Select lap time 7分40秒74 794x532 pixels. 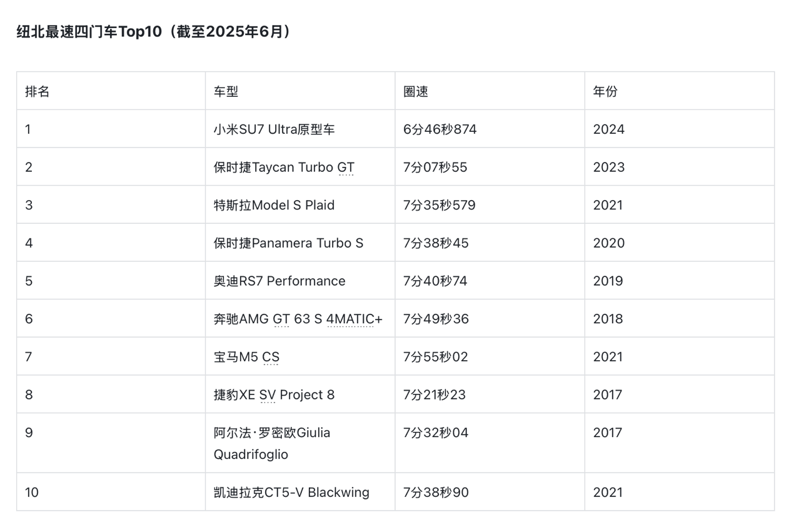click(x=490, y=281)
